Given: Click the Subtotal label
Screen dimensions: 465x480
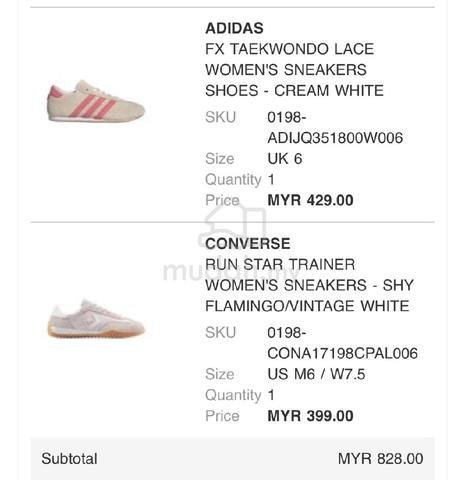Looking at the screenshot, I should point(69,459).
